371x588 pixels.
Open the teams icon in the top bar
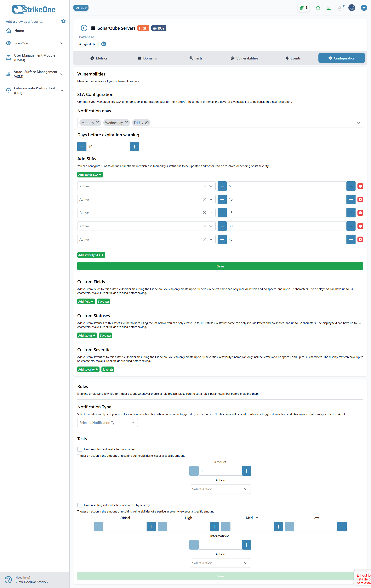click(318, 8)
